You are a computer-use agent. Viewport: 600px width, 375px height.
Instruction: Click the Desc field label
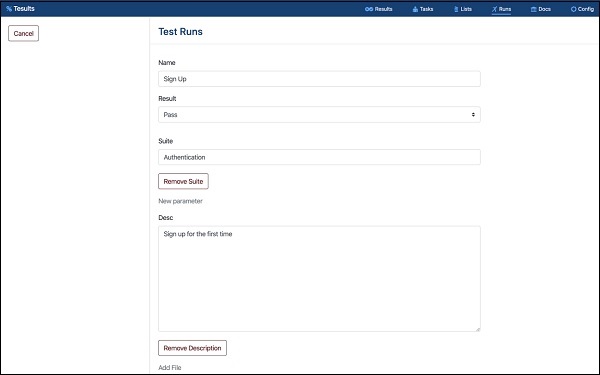click(x=166, y=217)
